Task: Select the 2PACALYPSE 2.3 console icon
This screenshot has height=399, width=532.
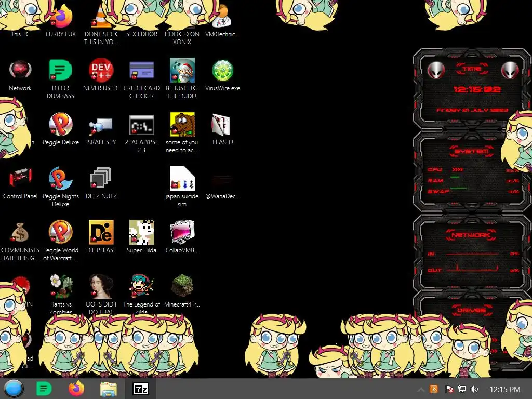Action: 141,134
